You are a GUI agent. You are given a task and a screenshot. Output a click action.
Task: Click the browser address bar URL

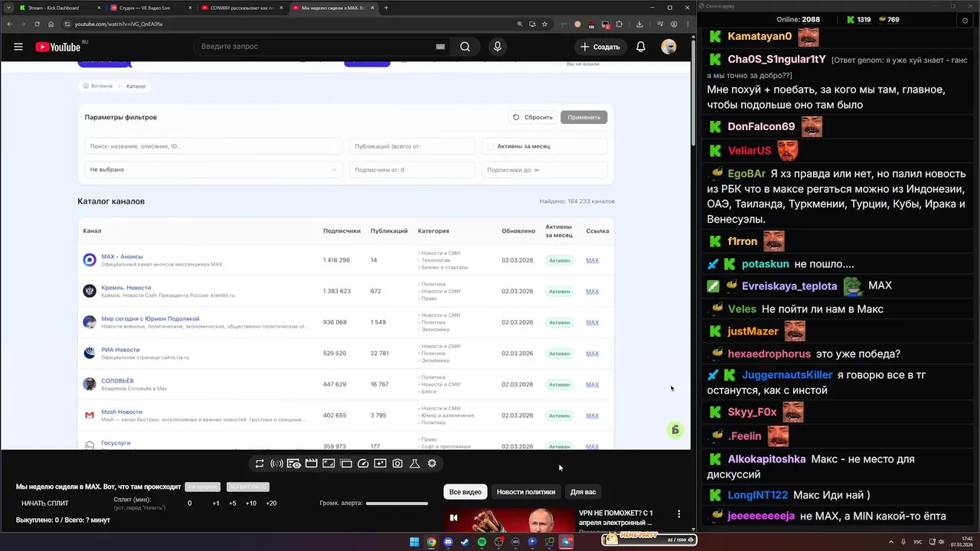[119, 24]
